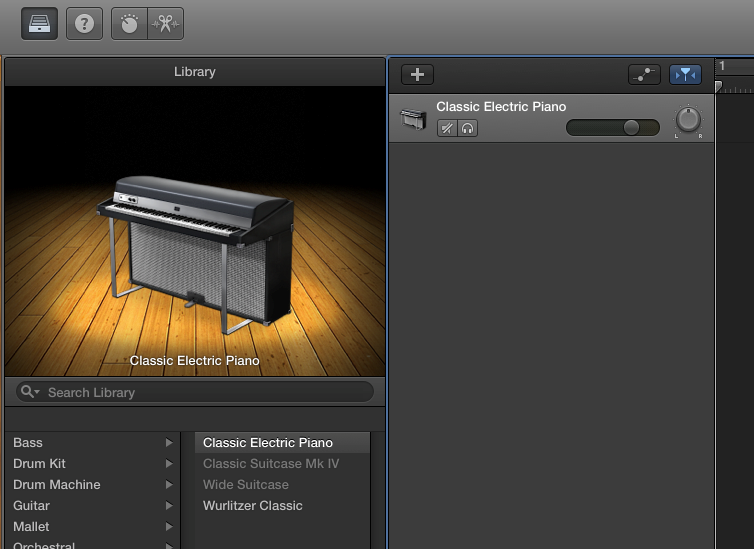Expand the Mallet category arrow
Screen dimensions: 754x549
click(169, 526)
